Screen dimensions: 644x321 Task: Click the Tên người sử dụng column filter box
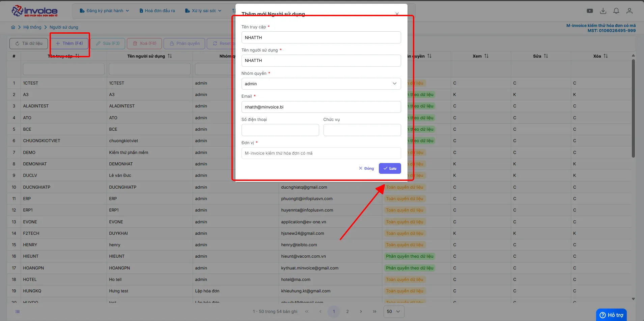(150, 69)
